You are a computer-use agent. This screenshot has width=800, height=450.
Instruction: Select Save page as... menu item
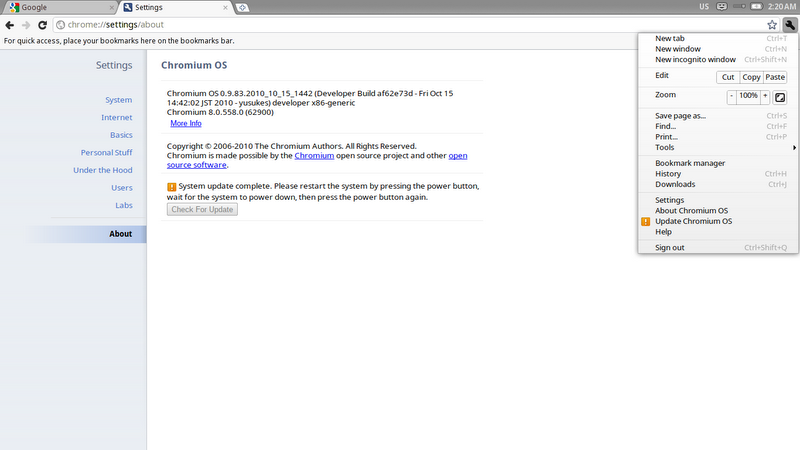pyautogui.click(x=718, y=116)
